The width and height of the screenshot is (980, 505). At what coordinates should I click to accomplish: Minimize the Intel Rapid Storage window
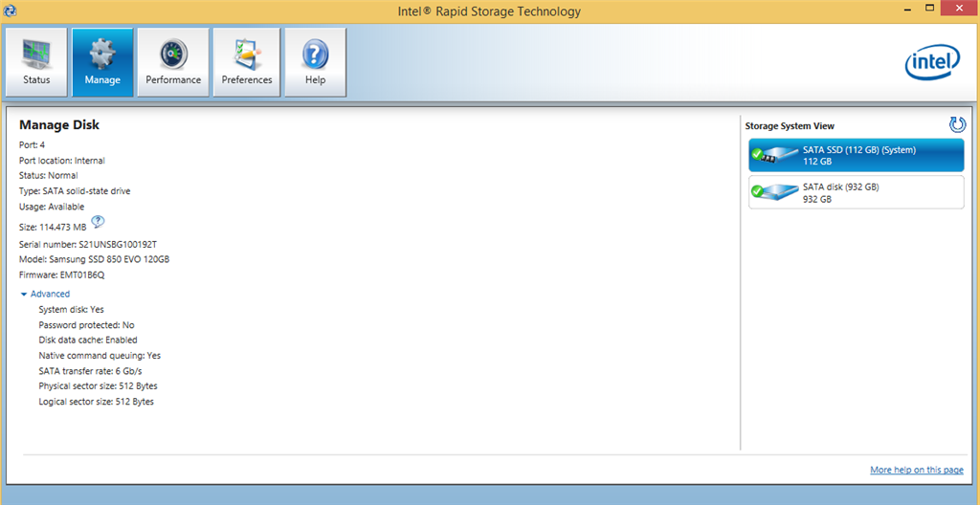tap(907, 8)
